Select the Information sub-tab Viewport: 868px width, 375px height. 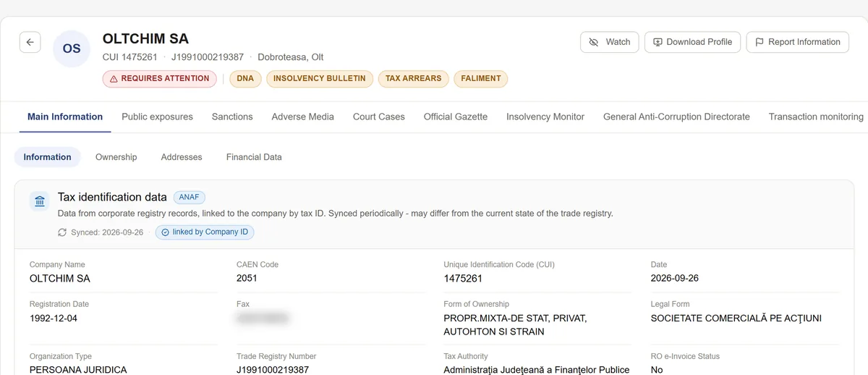[x=48, y=157]
